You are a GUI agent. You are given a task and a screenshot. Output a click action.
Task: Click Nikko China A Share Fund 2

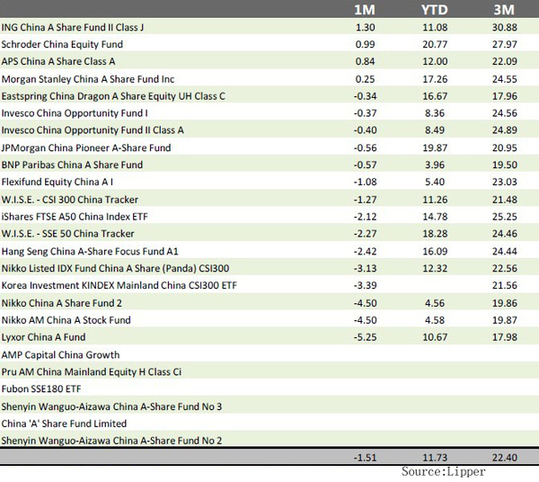point(62,303)
